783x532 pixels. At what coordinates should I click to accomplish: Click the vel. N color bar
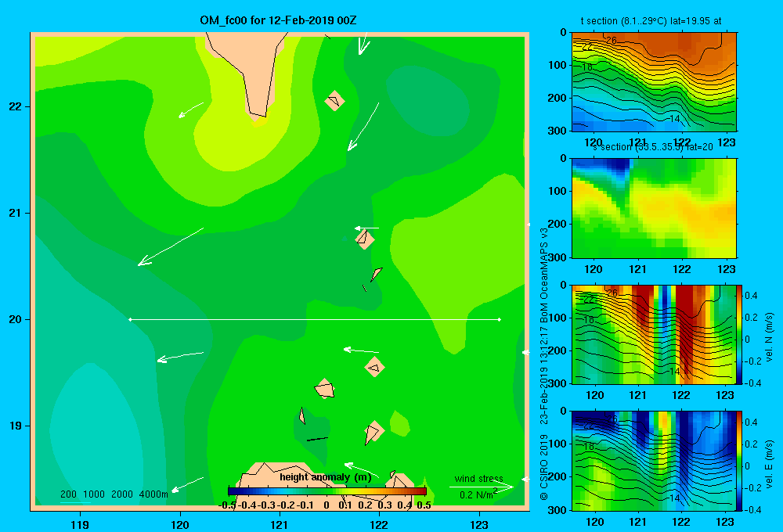740,334
